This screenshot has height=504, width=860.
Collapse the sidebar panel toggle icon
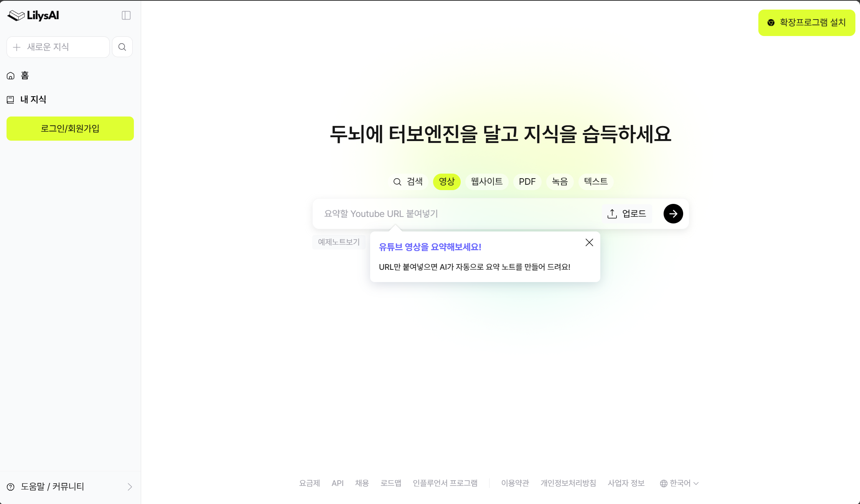[126, 15]
